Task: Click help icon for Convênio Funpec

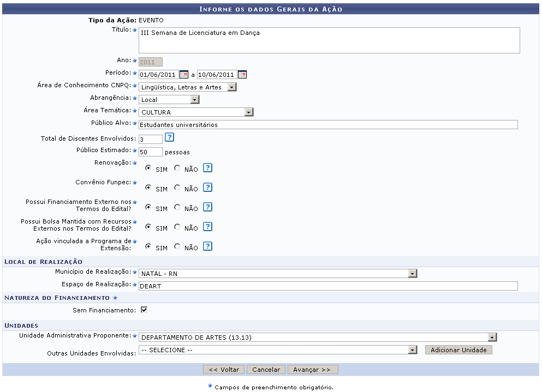Action: [207, 188]
